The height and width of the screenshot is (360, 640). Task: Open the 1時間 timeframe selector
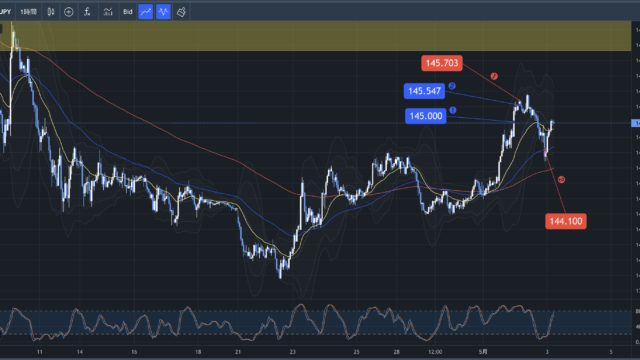(28, 12)
